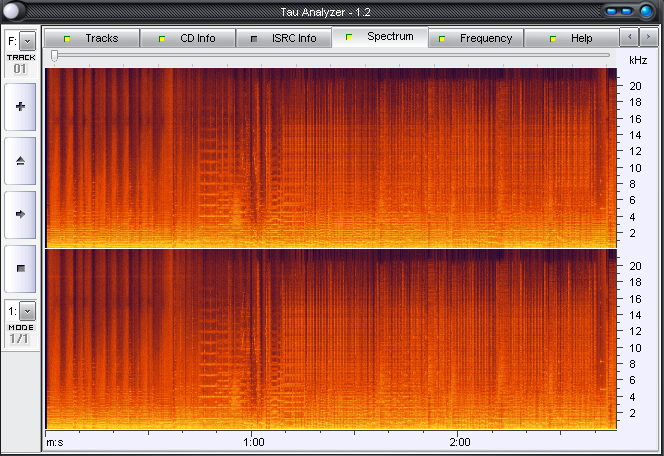This screenshot has width=664, height=456.
Task: Click the plus button in the sidebar
Action: coord(20,106)
